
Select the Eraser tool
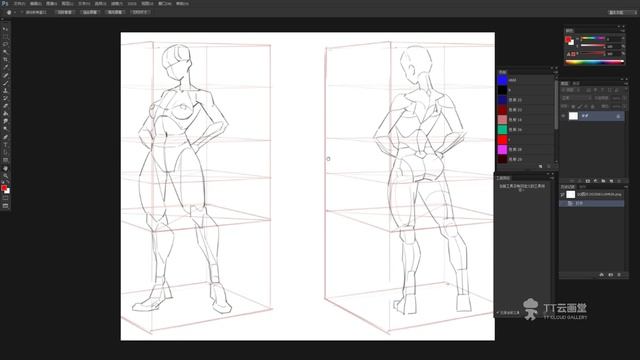[5, 106]
